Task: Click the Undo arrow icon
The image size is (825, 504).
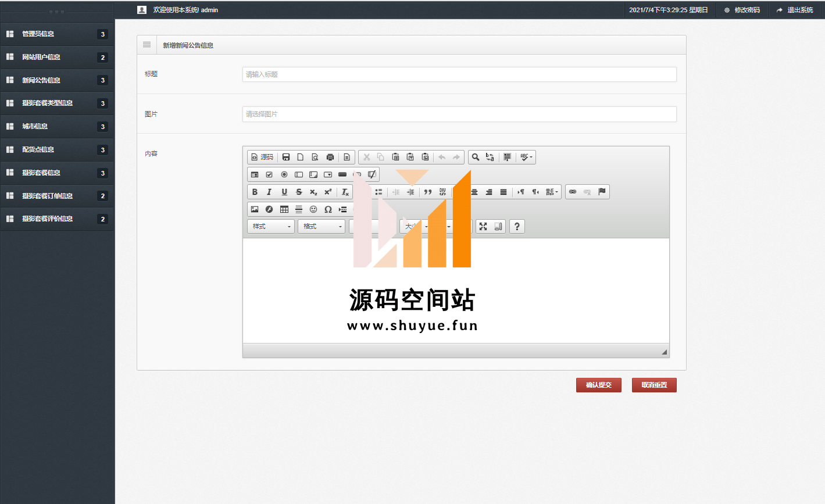Action: (442, 157)
